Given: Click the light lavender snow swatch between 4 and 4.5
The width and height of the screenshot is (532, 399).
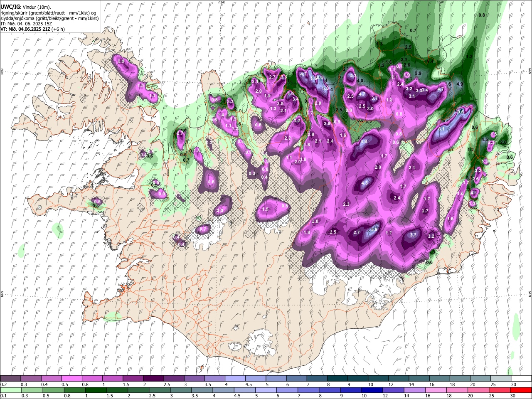Looking at the screenshot, I should coord(234,379).
